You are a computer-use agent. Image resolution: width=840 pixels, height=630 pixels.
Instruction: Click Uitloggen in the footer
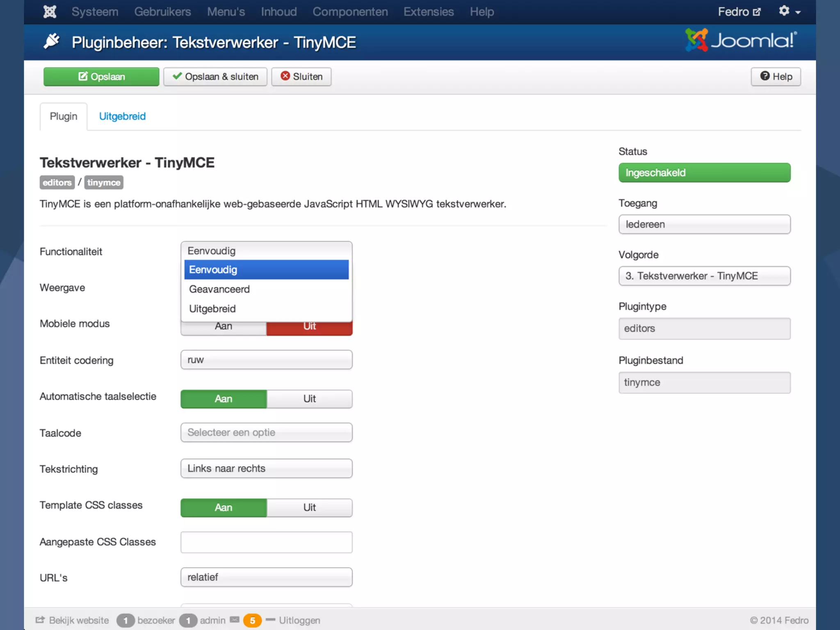pos(299,620)
